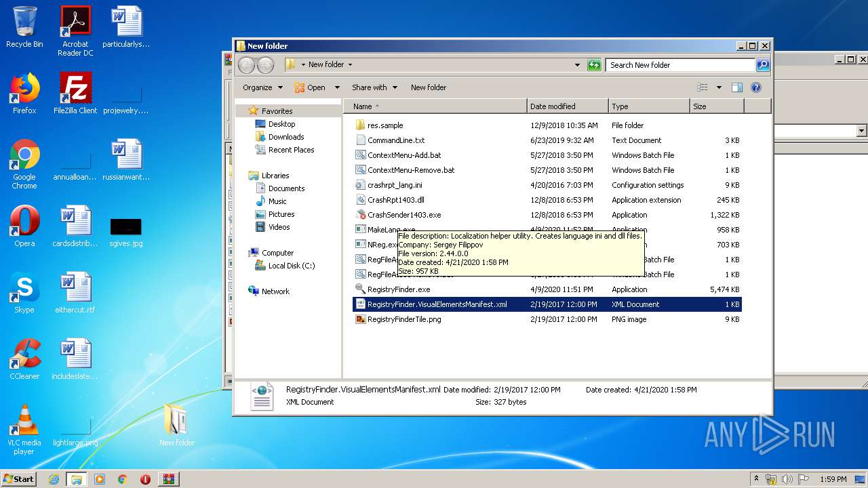Viewport: 868px width, 488px height.
Task: Click the Change your view icon
Action: click(x=703, y=87)
